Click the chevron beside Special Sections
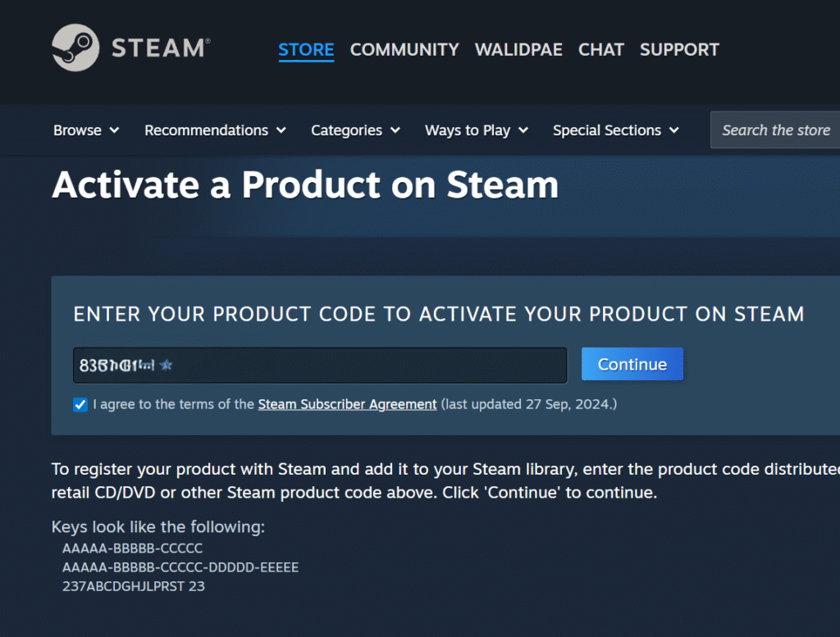Image resolution: width=840 pixels, height=637 pixels. pos(674,130)
